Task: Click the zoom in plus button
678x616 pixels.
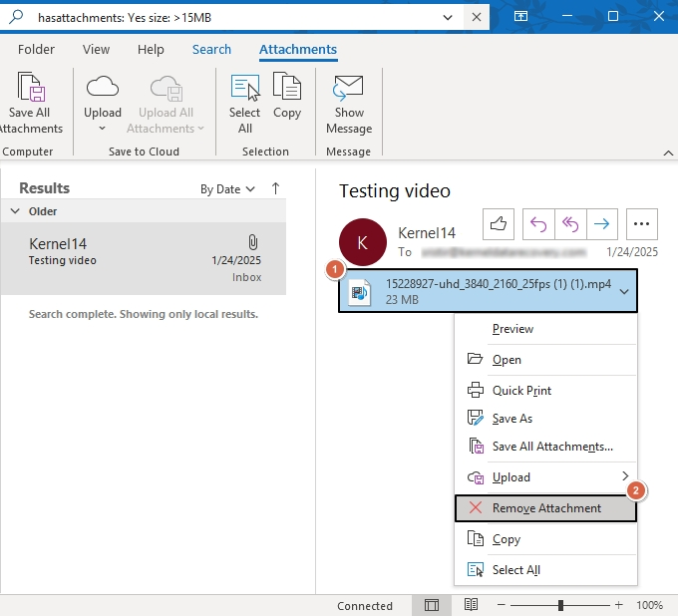Action: coord(619,605)
